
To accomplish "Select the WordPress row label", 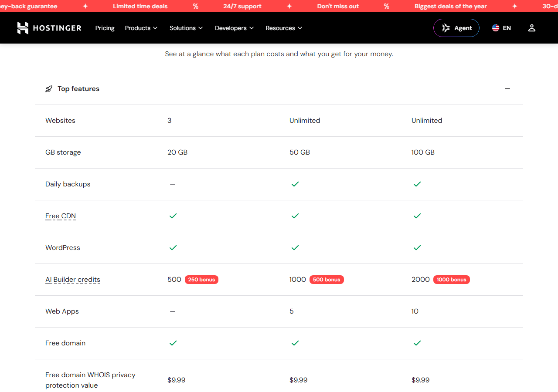I will click(63, 248).
